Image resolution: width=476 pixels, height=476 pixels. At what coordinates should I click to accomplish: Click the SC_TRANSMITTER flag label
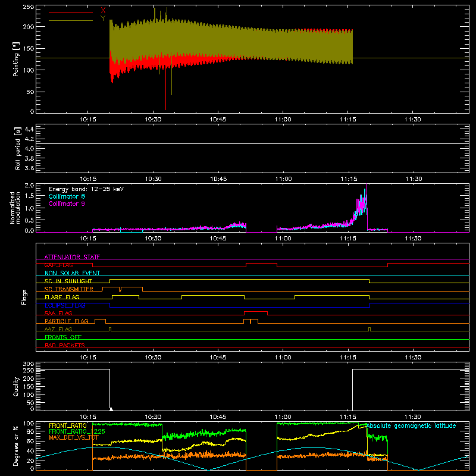pyautogui.click(x=69, y=289)
